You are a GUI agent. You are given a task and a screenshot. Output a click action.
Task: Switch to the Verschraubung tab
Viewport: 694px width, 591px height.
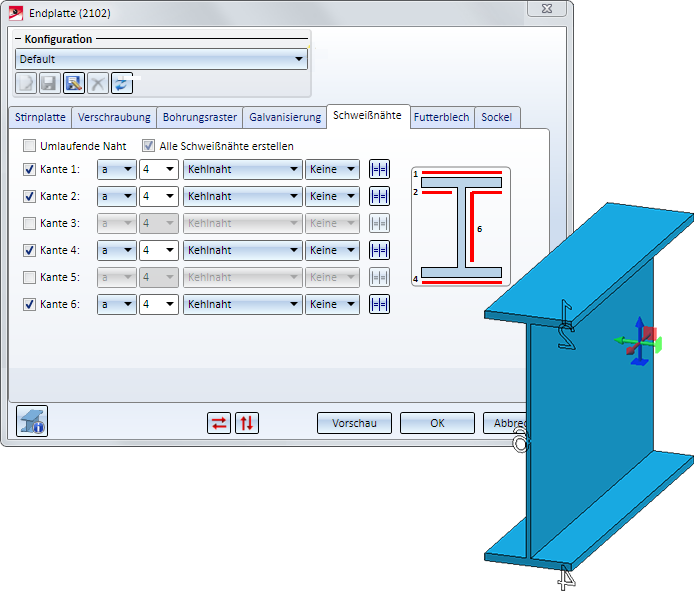pyautogui.click(x=114, y=117)
